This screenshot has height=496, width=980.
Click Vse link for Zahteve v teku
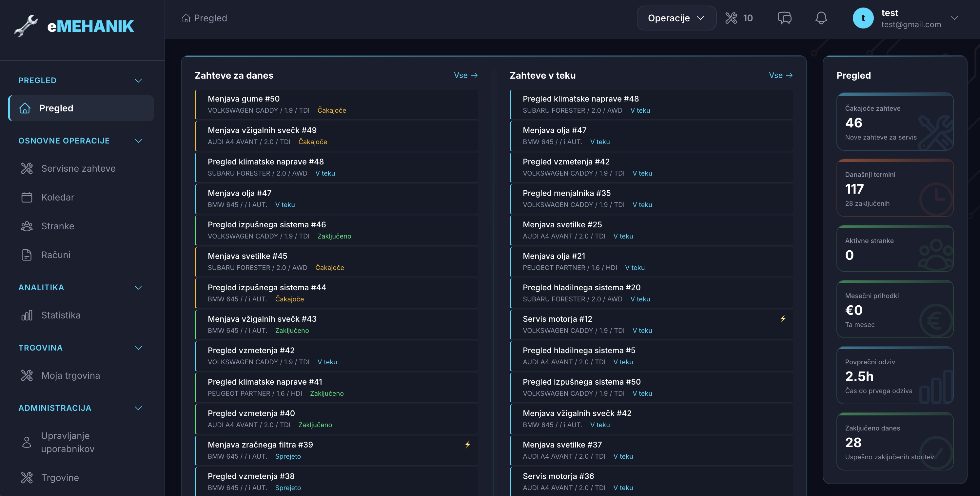[780, 75]
